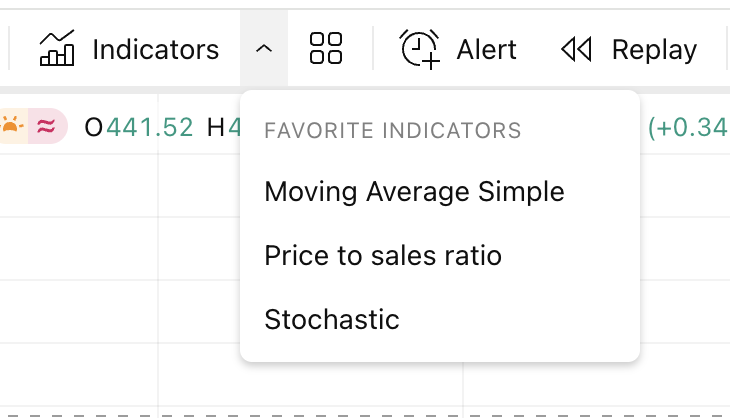
Task: Select Price to sales ratio indicator
Action: click(383, 256)
